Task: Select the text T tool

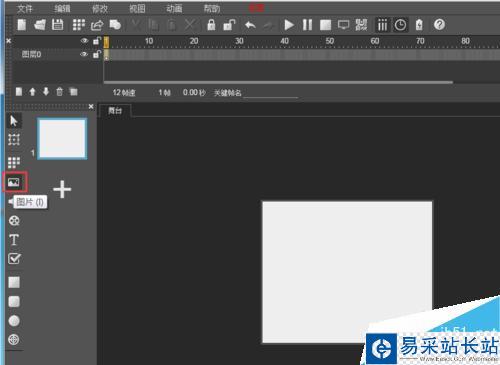Action: coord(14,240)
